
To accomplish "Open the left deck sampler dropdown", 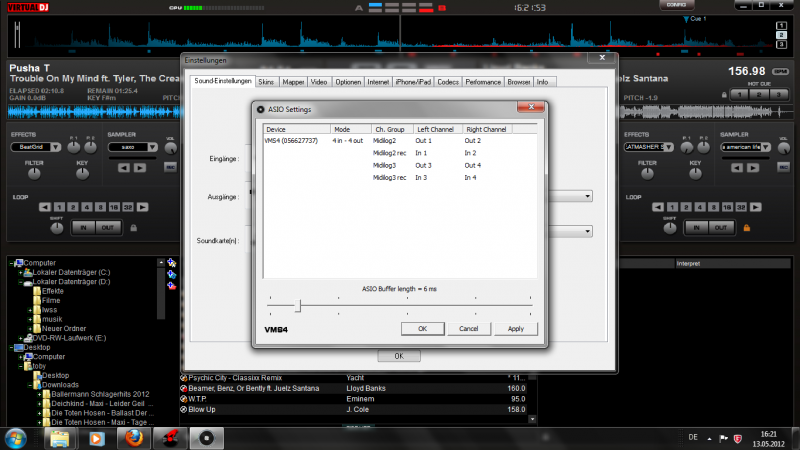I will (x=153, y=147).
